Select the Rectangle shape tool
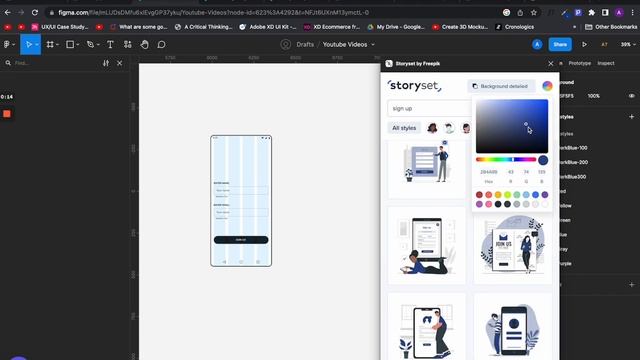 [x=70, y=44]
